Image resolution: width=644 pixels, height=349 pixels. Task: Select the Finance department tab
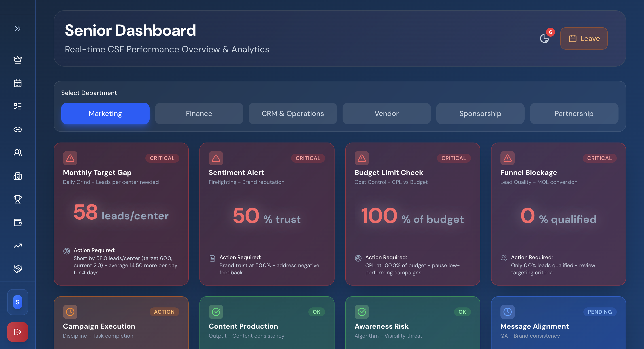click(x=199, y=114)
